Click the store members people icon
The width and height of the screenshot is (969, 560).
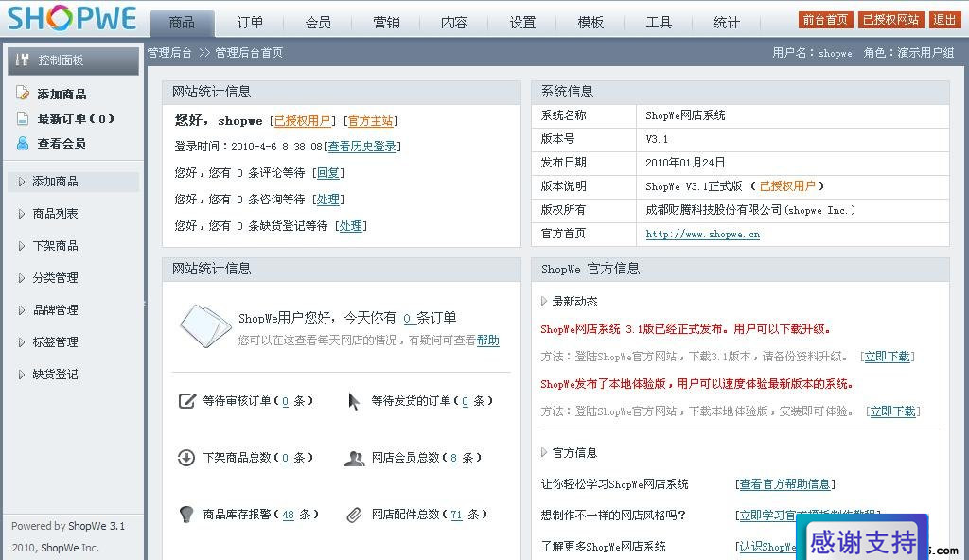[x=354, y=459]
